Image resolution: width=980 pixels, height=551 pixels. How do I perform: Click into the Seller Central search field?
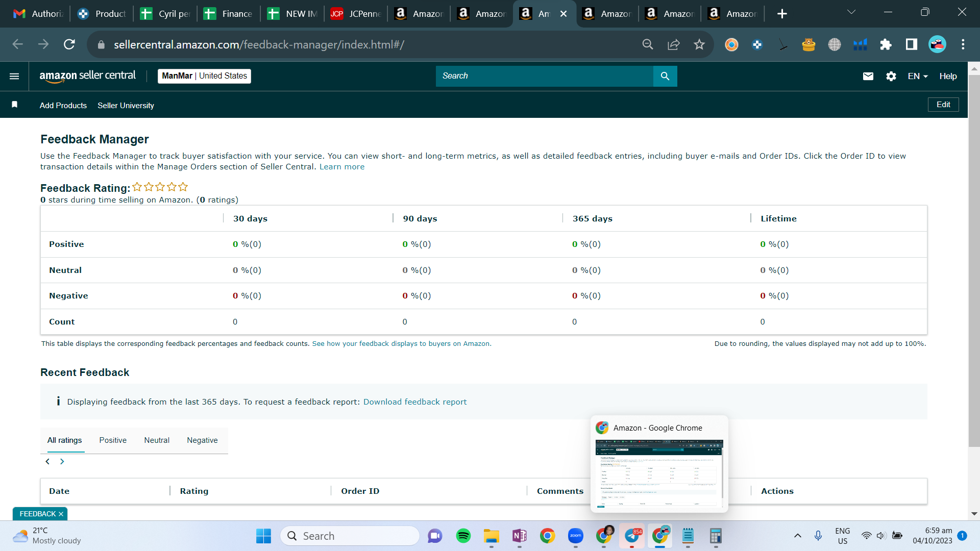pyautogui.click(x=545, y=76)
